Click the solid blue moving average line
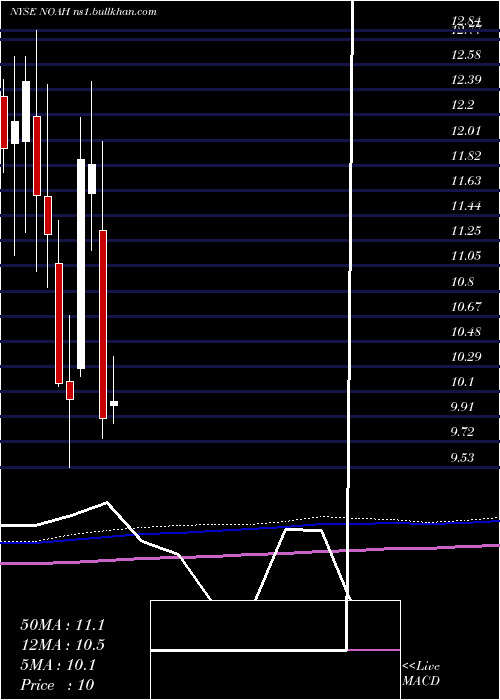Screen dimensions: 500x700 (250, 531)
